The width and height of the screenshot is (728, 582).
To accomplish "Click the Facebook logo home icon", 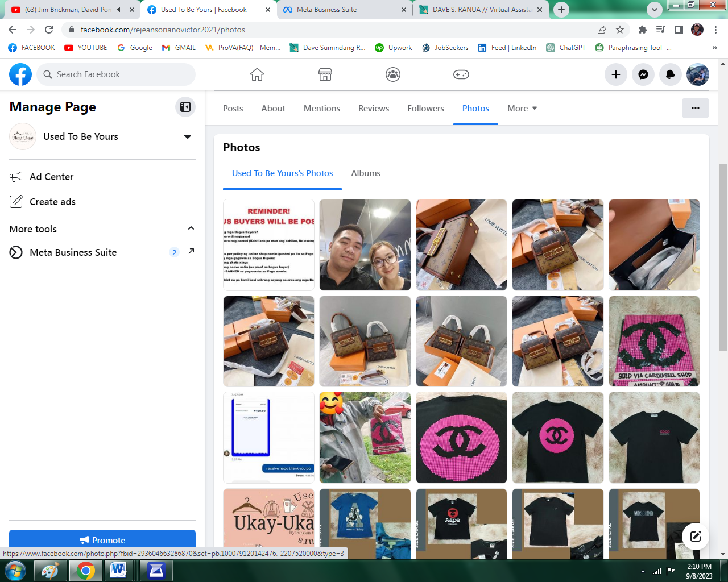I will 20,74.
